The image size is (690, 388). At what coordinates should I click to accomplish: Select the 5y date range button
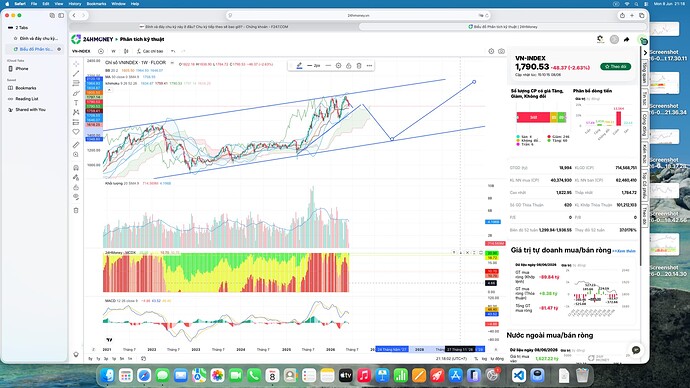[x=91, y=359]
